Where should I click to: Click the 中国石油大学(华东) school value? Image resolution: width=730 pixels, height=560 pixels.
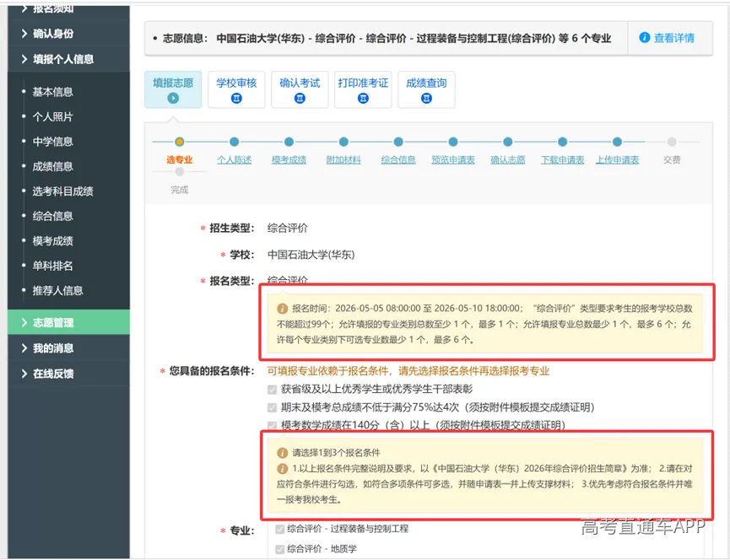311,255
